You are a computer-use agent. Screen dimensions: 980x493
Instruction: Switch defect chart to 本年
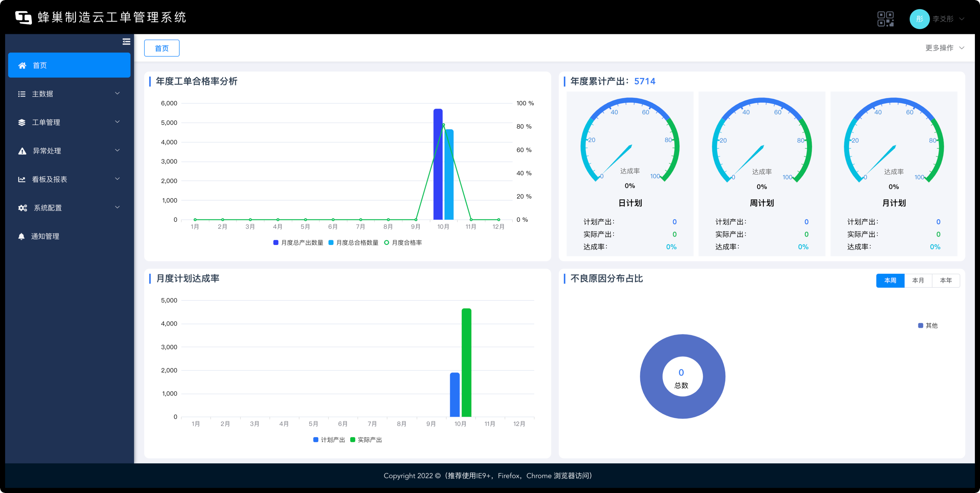946,280
